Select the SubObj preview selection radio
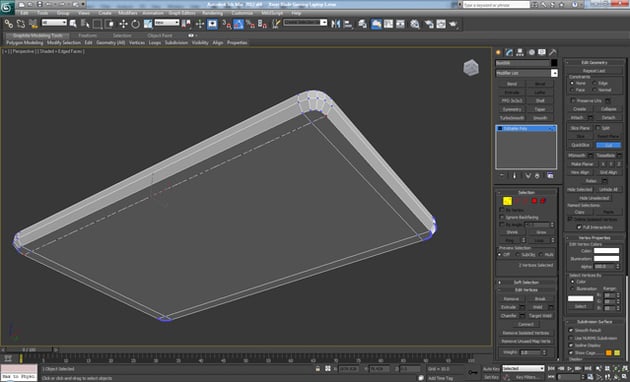Image resolution: width=630 pixels, height=382 pixels. pyautogui.click(x=518, y=255)
